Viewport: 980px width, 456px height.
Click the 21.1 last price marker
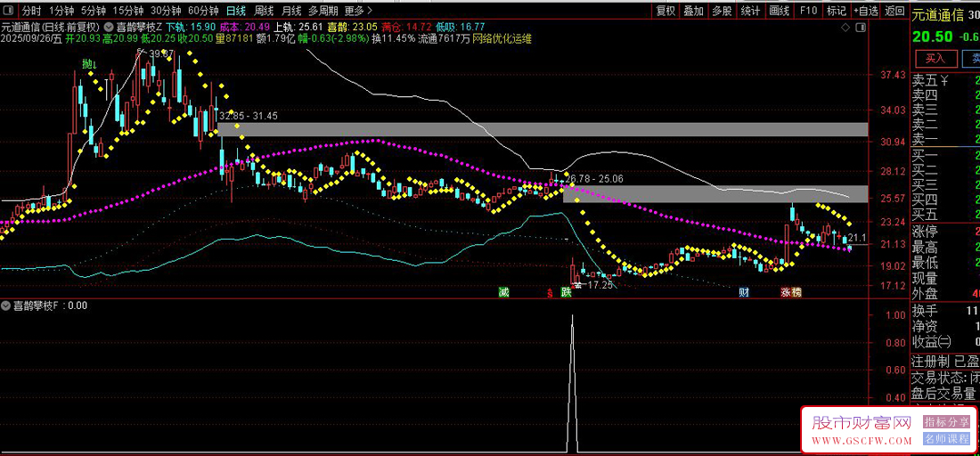(x=857, y=238)
